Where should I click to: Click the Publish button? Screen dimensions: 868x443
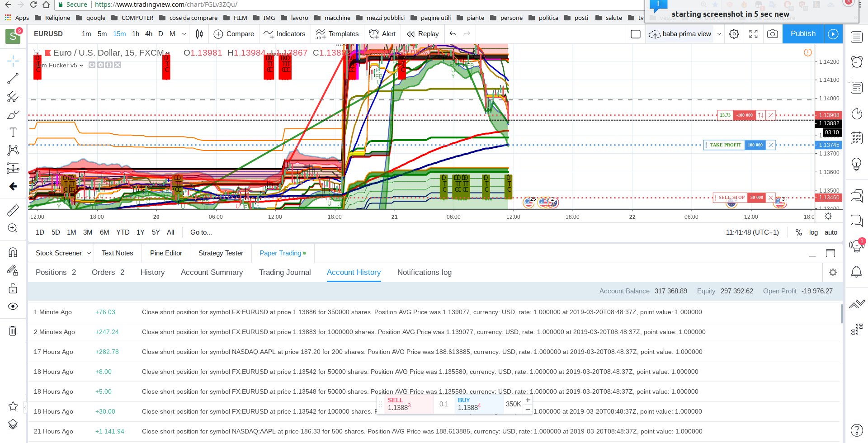tap(803, 34)
